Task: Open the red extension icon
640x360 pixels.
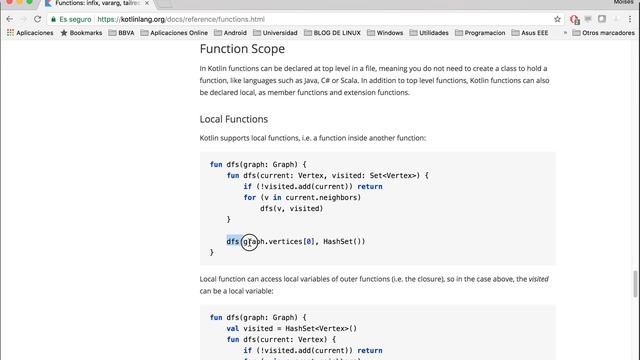Action: tap(575, 19)
